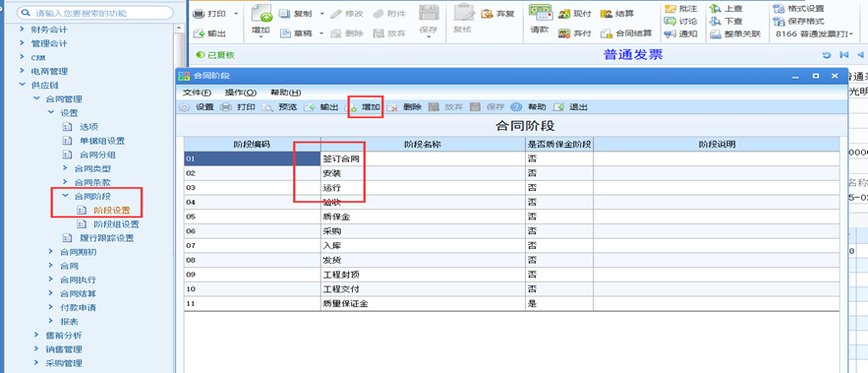The image size is (868, 373).
Task: Select 单据组设置 in the tree
Action: tap(102, 141)
